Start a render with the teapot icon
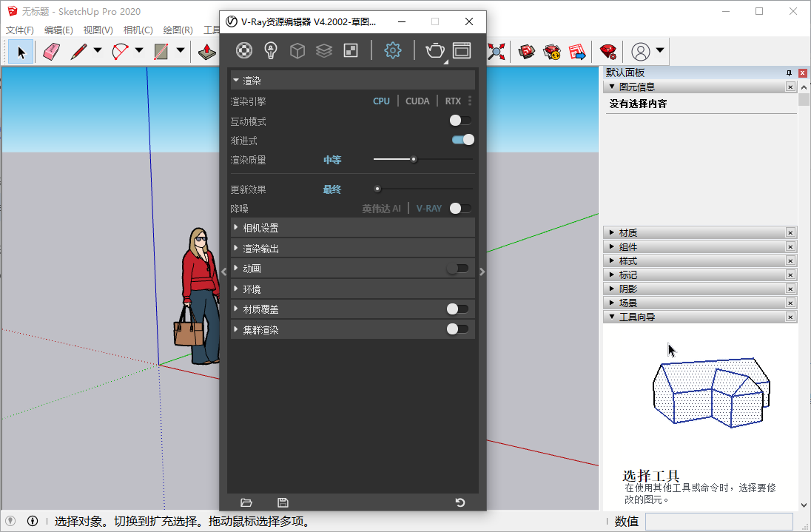This screenshot has width=811, height=532. point(434,50)
